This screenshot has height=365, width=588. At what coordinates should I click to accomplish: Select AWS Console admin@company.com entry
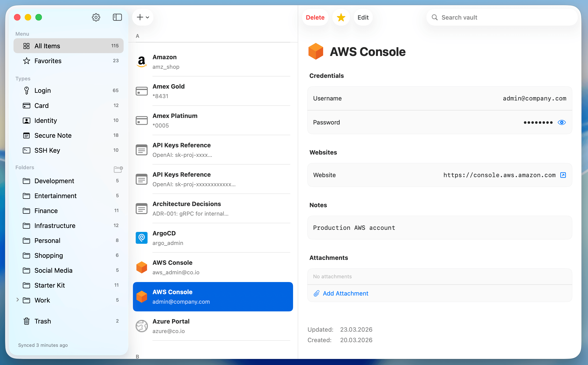213,297
